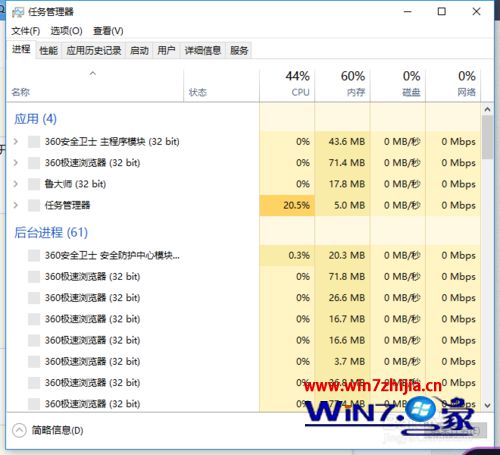Expand the 360极速浏览器 row under 应用

click(15, 163)
